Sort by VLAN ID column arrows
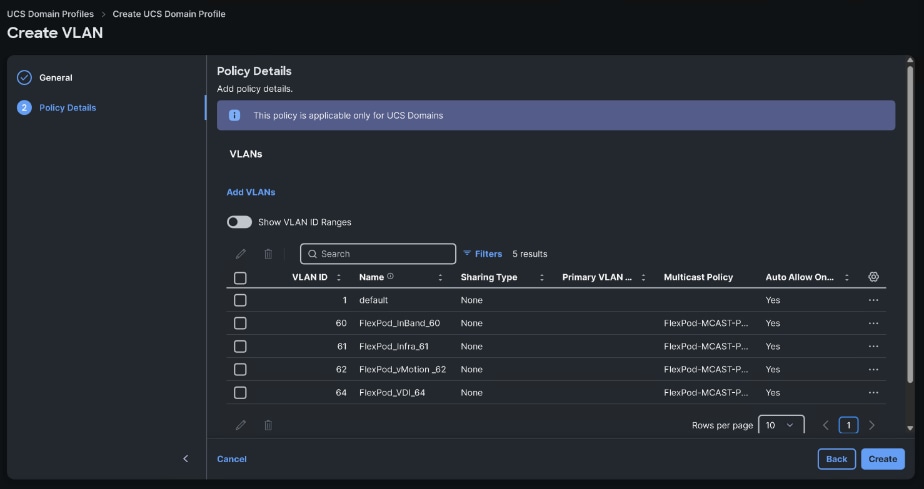924x489 pixels. click(x=339, y=277)
